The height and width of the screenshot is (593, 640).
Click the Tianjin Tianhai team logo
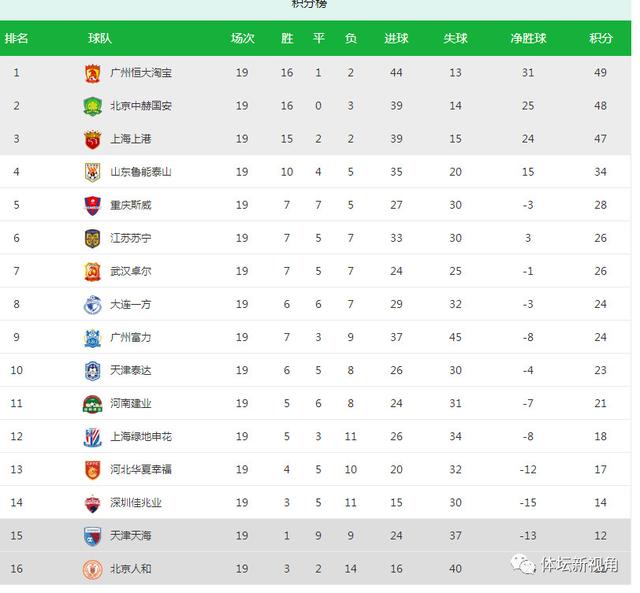(x=92, y=536)
